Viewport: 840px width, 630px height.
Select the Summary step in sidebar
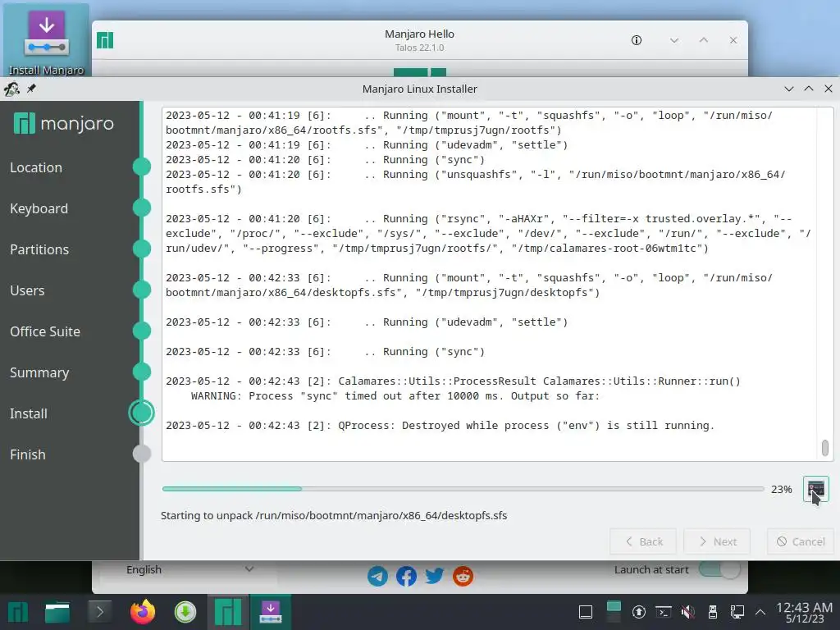coord(39,373)
